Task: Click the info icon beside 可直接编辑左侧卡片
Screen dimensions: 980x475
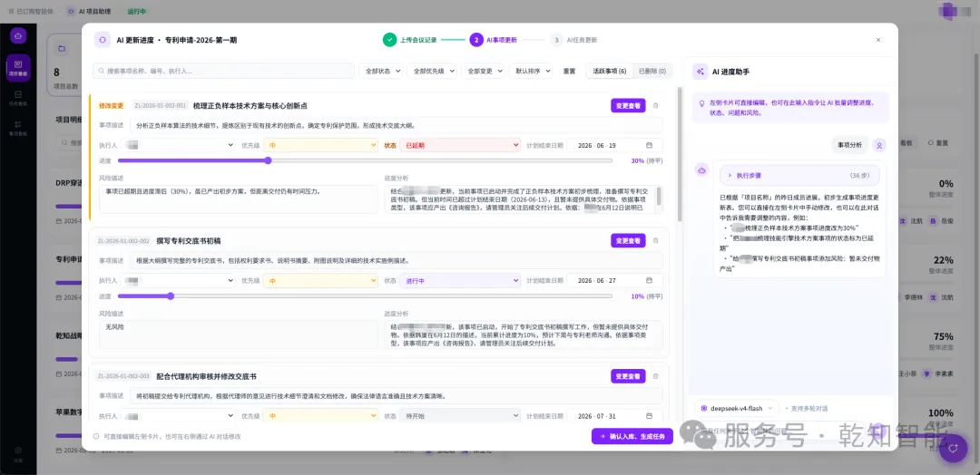Action: coord(96,436)
